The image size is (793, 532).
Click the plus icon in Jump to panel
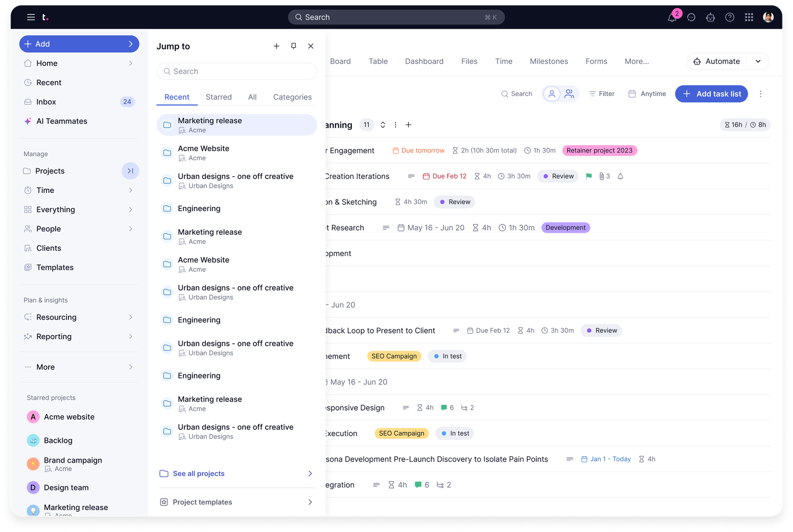pyautogui.click(x=277, y=46)
